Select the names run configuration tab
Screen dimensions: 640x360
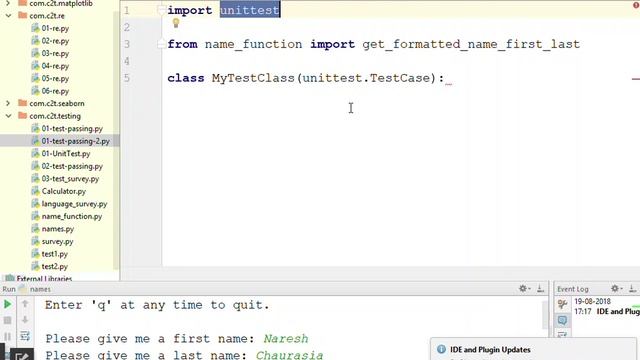(x=40, y=289)
